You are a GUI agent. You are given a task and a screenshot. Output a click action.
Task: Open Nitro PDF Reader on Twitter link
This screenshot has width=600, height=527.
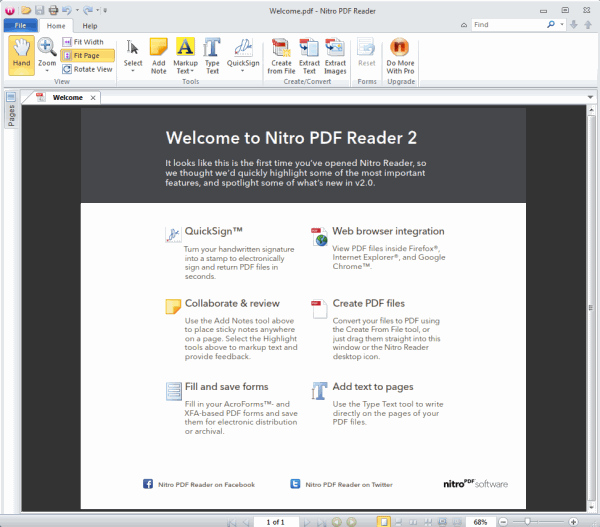click(349, 484)
